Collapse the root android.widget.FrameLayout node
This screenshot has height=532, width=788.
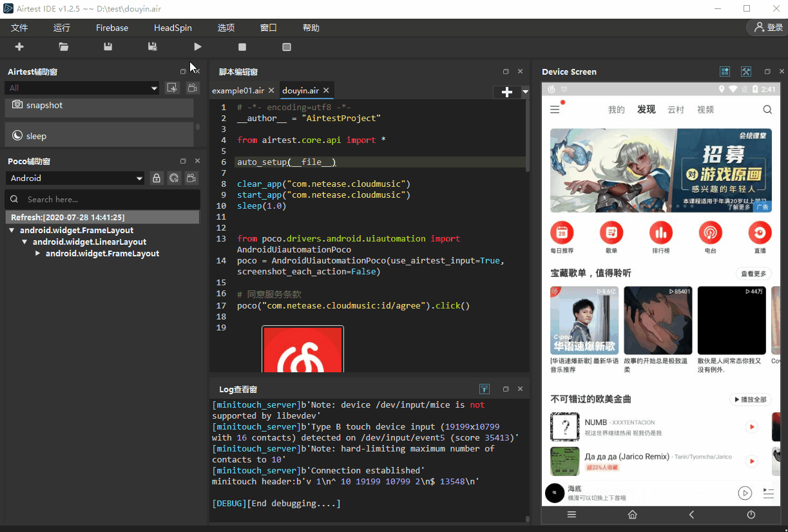coord(12,230)
